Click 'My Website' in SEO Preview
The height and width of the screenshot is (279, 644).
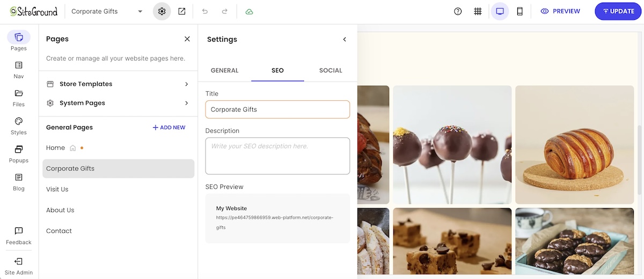click(x=231, y=208)
